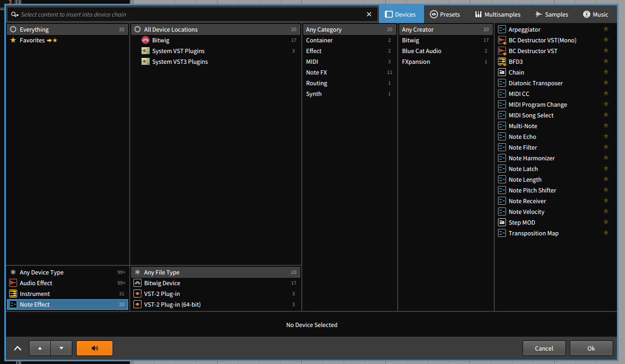Go to previous item with up arrow

[x=40, y=348]
